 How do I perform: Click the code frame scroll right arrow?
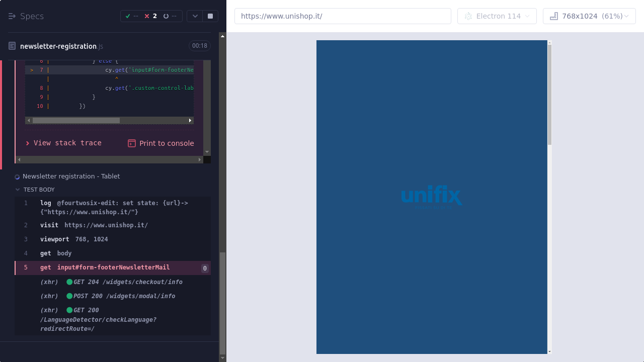(190, 121)
